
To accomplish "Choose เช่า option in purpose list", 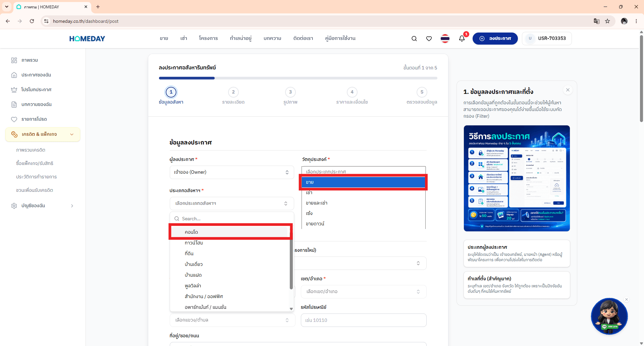I will coord(364,192).
